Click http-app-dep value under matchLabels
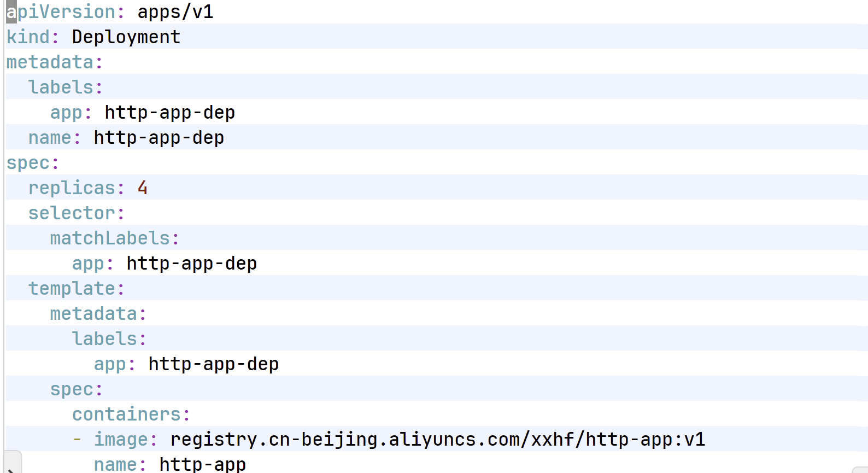Screen dimensions: 868x473 click(x=191, y=264)
